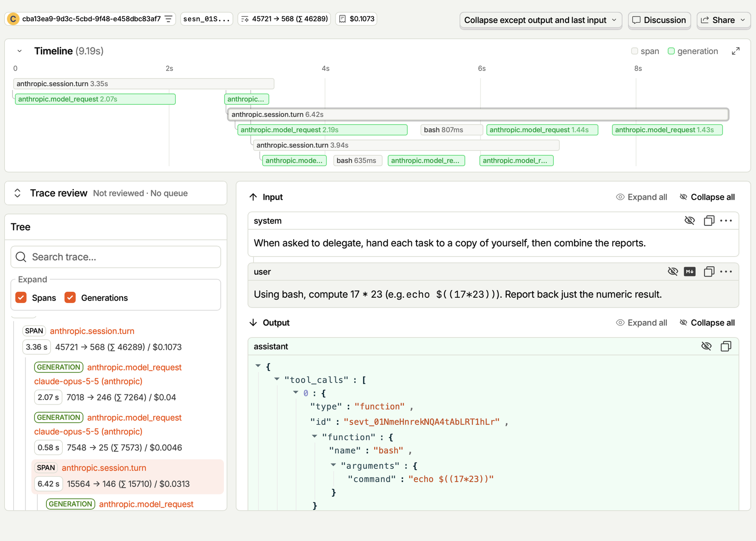Select highlighted anthropic.session.turn 6.42 s span

click(128, 477)
